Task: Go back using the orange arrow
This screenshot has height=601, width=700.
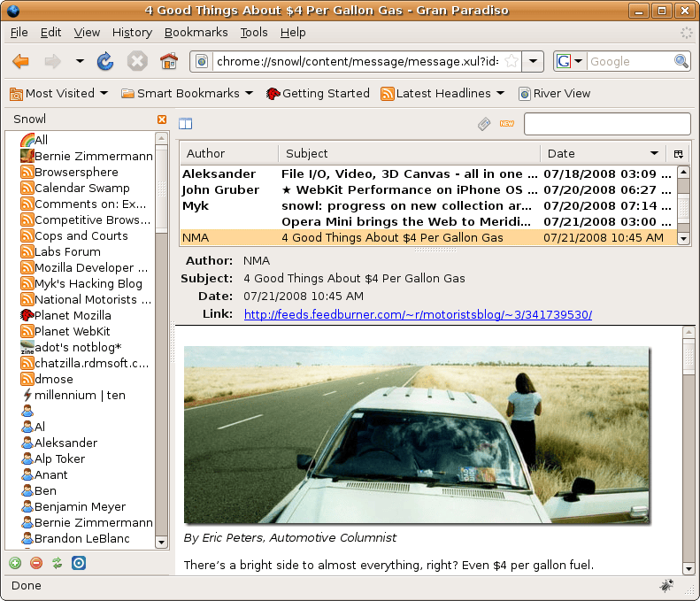Action: [20, 61]
